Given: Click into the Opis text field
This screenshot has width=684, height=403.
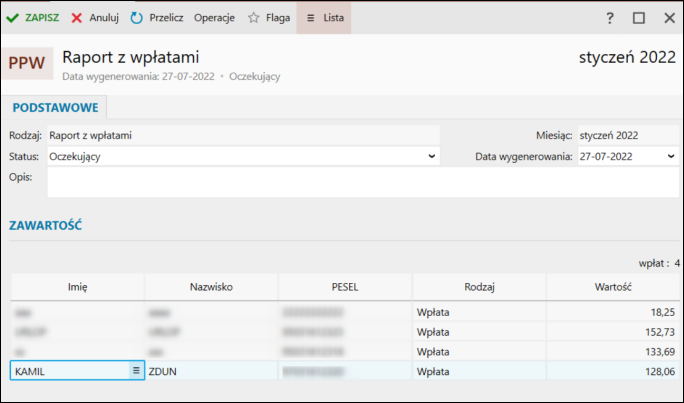Looking at the screenshot, I should 363,182.
